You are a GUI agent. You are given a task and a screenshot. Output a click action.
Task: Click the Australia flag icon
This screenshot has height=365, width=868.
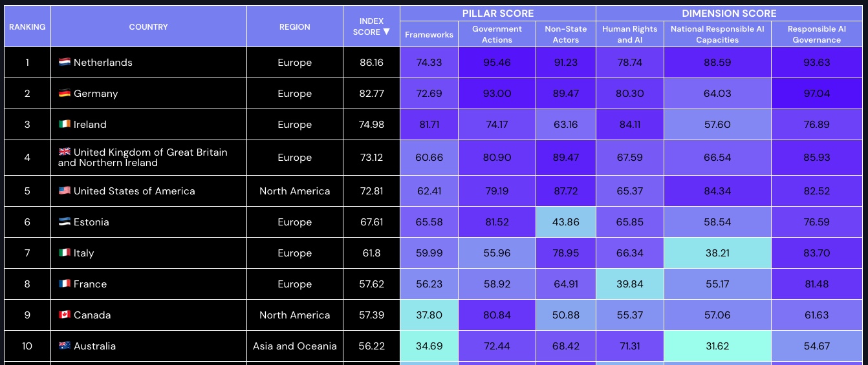click(x=64, y=346)
